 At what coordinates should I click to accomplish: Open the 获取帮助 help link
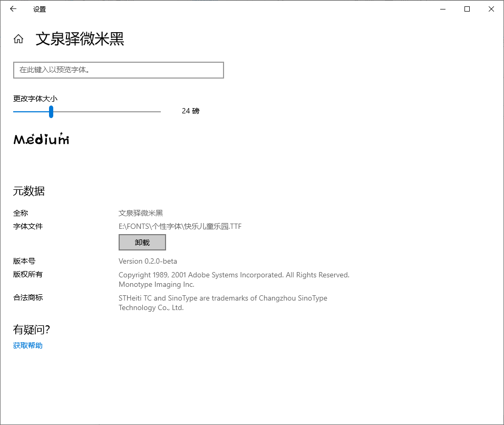point(27,345)
